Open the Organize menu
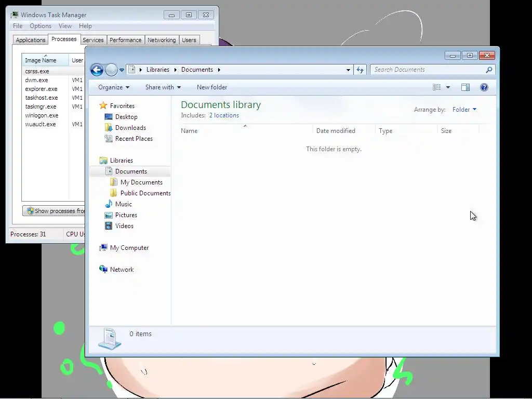The height and width of the screenshot is (399, 532). click(x=114, y=87)
